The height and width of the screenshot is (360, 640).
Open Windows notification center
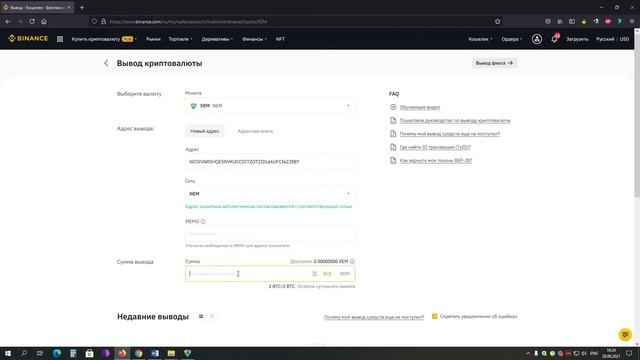click(x=629, y=353)
